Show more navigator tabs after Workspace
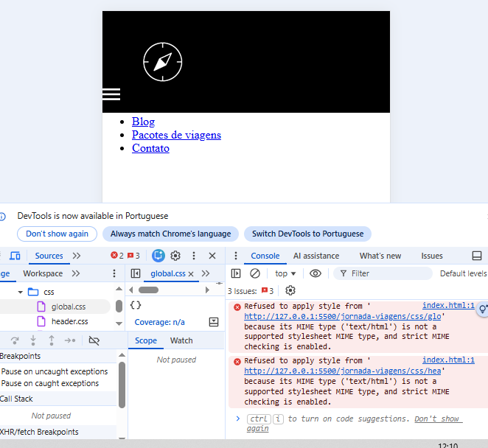Image resolution: width=488 pixels, height=448 pixels. tap(76, 273)
